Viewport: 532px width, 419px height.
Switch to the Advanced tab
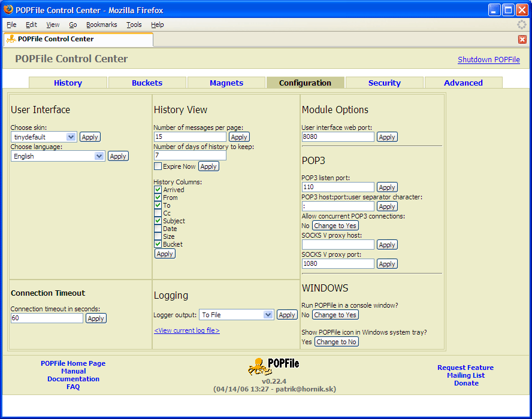tap(463, 83)
